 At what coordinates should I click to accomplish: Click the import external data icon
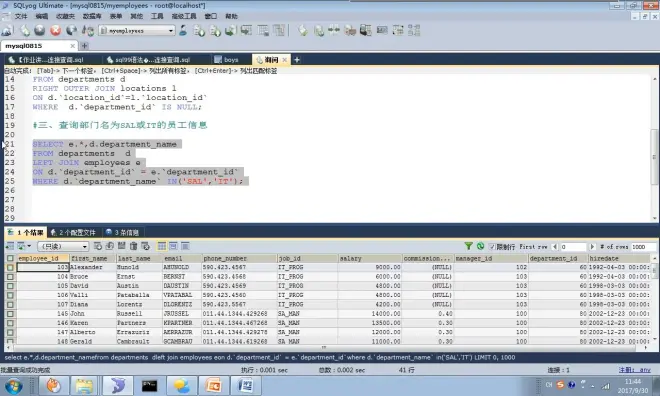point(199,30)
